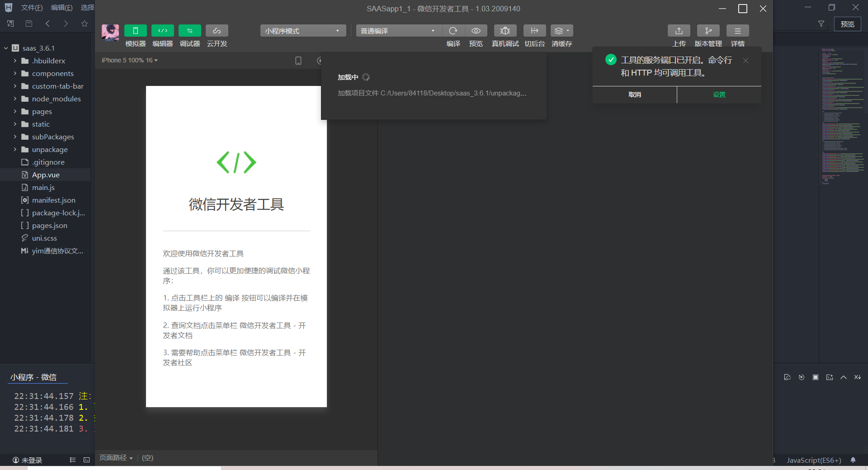Toggle the 预览 preview eye icon
This screenshot has width=868, height=470.
coord(476,30)
